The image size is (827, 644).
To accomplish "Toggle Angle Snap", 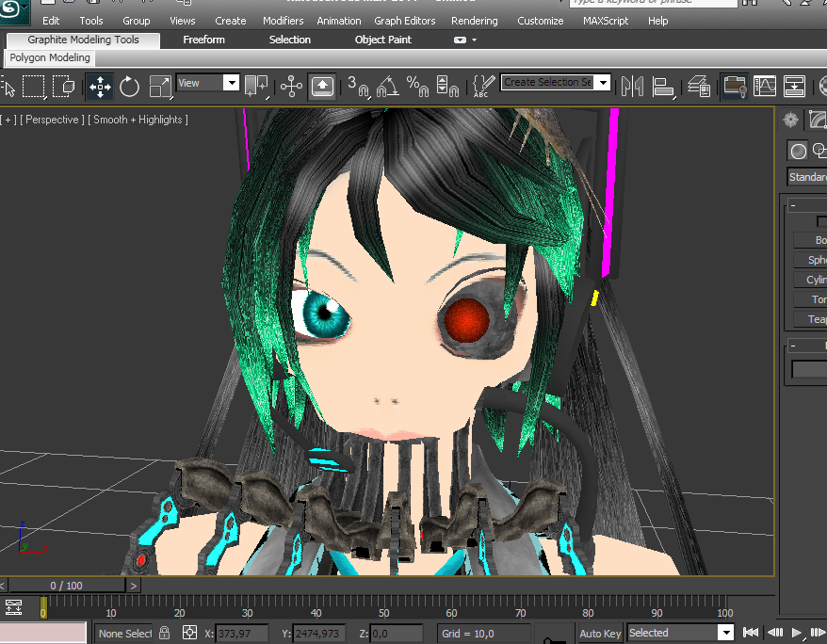I will 388,87.
